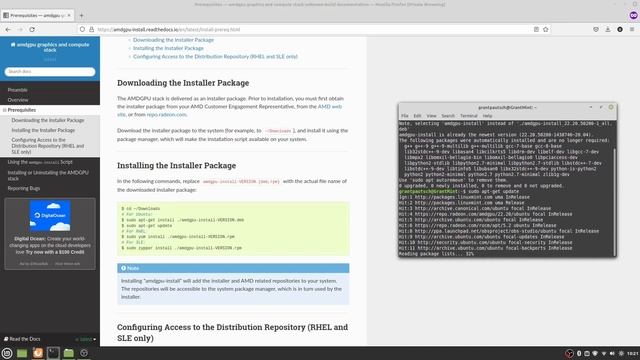Click the brightness tray icon
640x360 pixels.
(x=621, y=353)
